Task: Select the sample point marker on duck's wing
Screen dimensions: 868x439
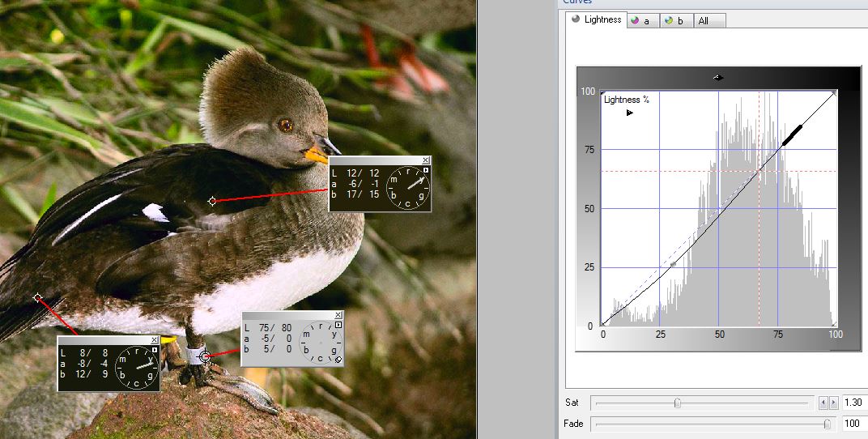Action: tap(212, 201)
